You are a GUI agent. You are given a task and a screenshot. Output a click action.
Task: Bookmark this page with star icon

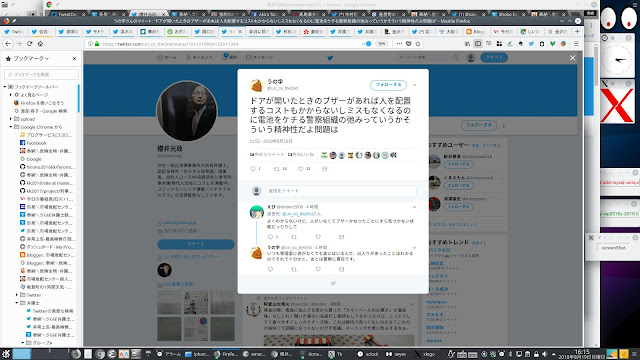pos(418,44)
